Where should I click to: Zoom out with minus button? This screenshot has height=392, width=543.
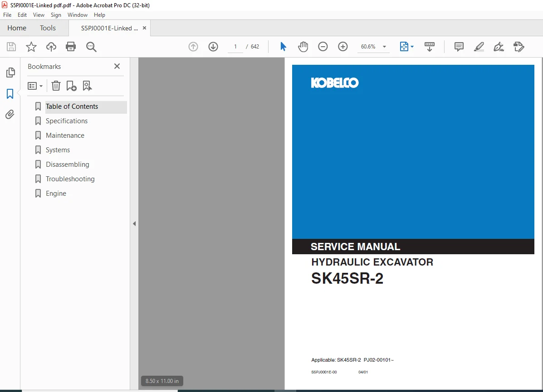click(323, 46)
